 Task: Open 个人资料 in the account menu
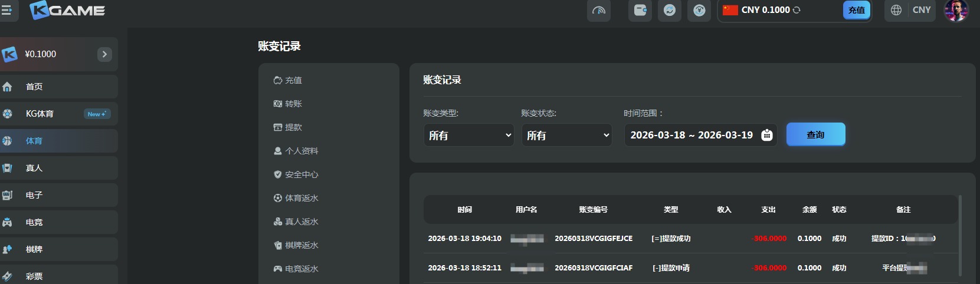(296, 151)
